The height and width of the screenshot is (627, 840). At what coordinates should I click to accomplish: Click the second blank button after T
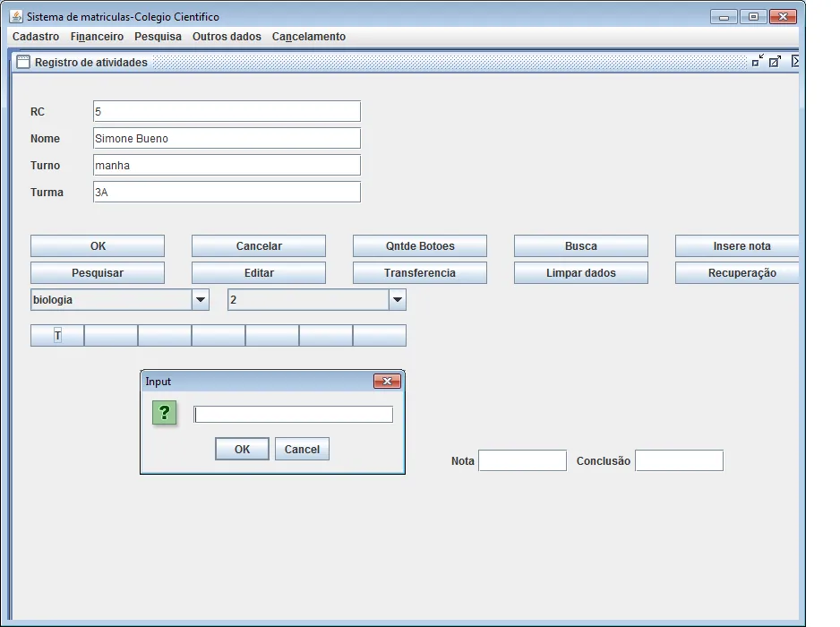coord(165,336)
